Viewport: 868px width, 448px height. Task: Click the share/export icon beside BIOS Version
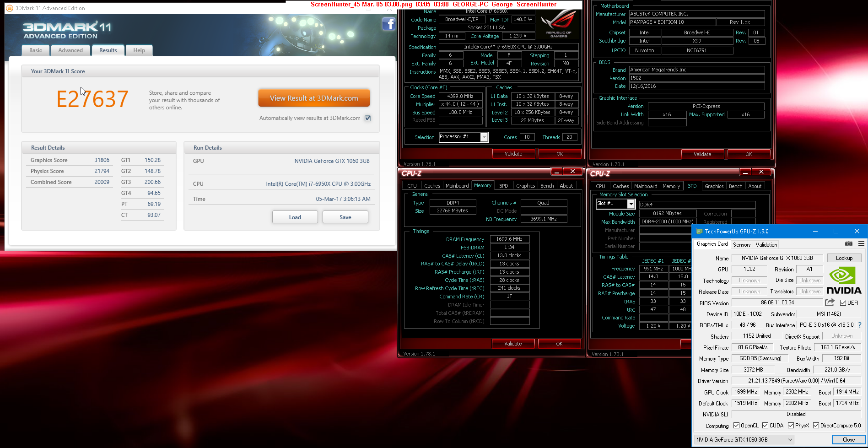(x=830, y=302)
